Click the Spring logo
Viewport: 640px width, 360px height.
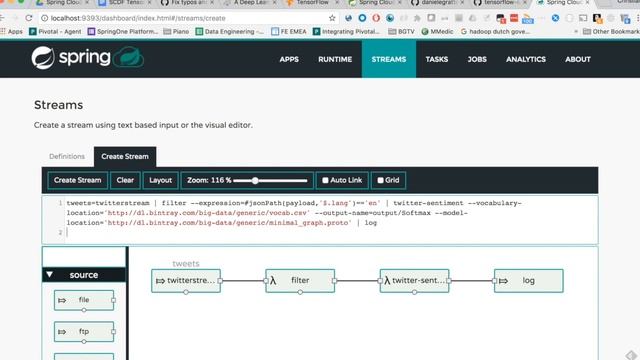71,58
